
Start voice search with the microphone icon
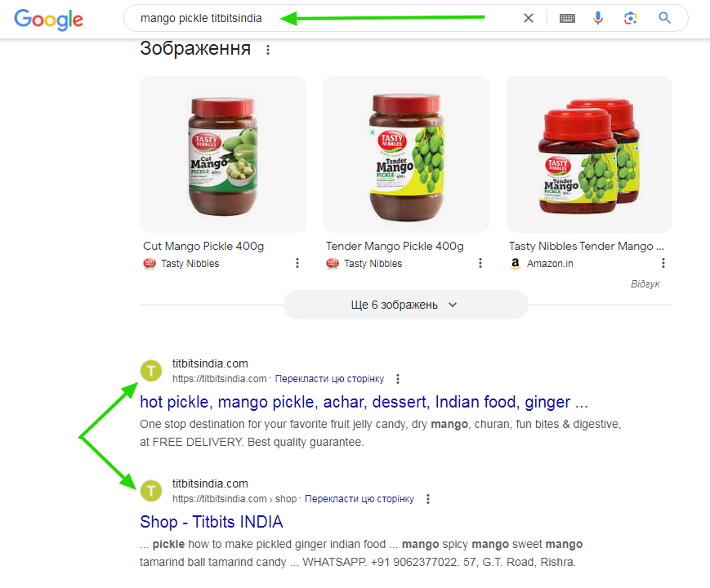(598, 18)
